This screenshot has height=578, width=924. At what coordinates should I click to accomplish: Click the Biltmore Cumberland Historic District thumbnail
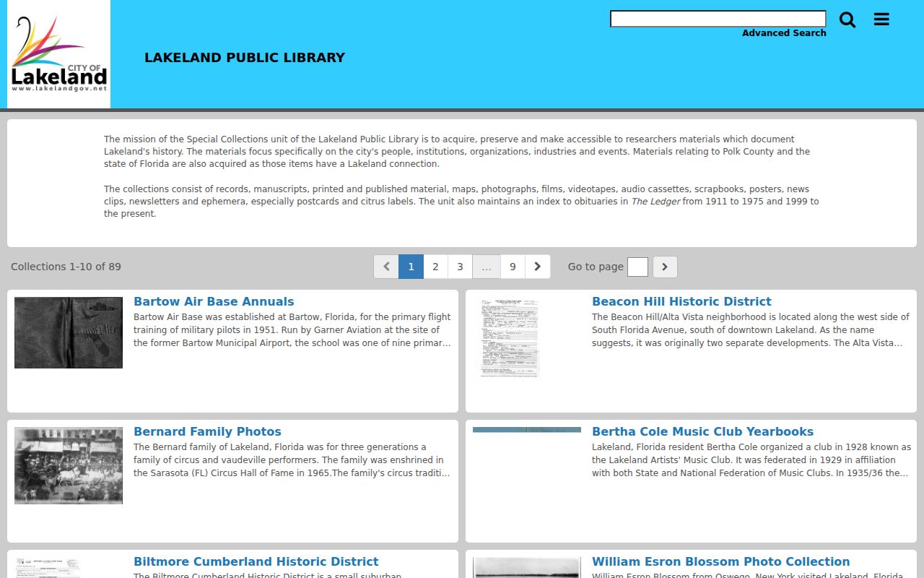pos(48,567)
